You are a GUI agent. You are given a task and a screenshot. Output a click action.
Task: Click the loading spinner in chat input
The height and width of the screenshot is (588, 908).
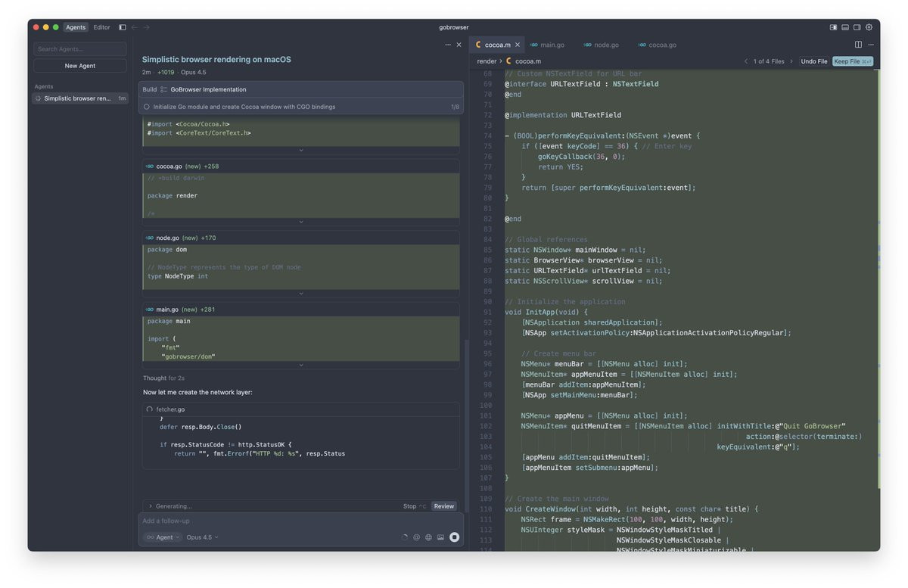click(404, 537)
